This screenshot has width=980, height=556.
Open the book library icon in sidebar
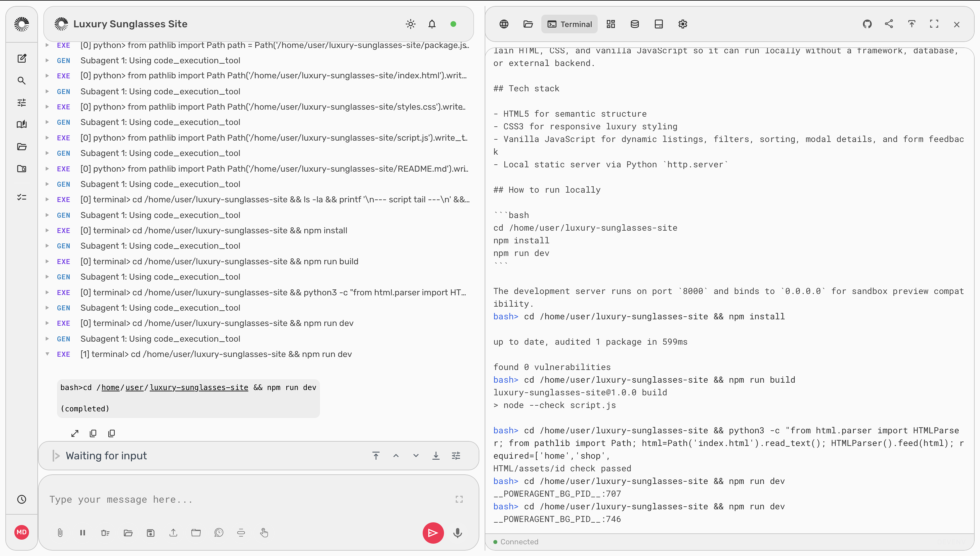22,124
